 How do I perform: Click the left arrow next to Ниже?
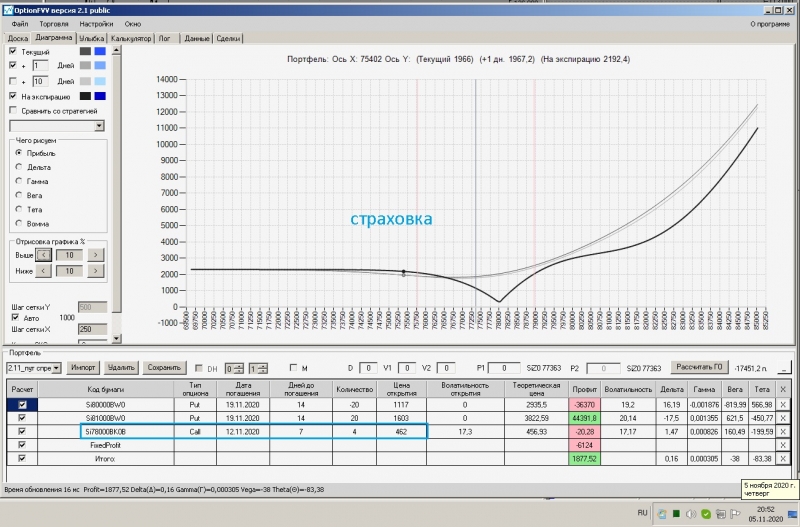click(x=43, y=271)
